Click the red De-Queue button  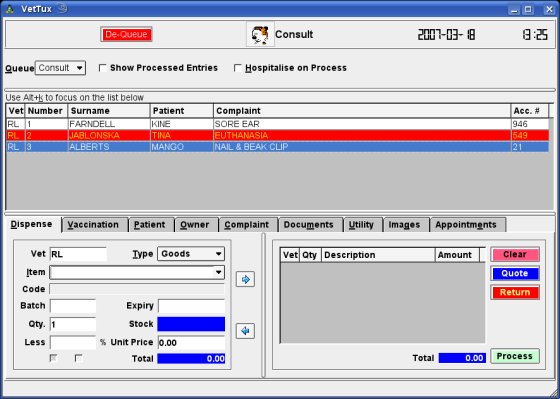point(126,34)
